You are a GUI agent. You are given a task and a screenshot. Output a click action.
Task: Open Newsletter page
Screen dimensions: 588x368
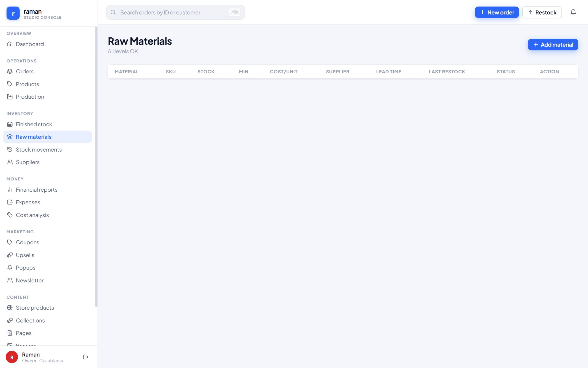47,280
